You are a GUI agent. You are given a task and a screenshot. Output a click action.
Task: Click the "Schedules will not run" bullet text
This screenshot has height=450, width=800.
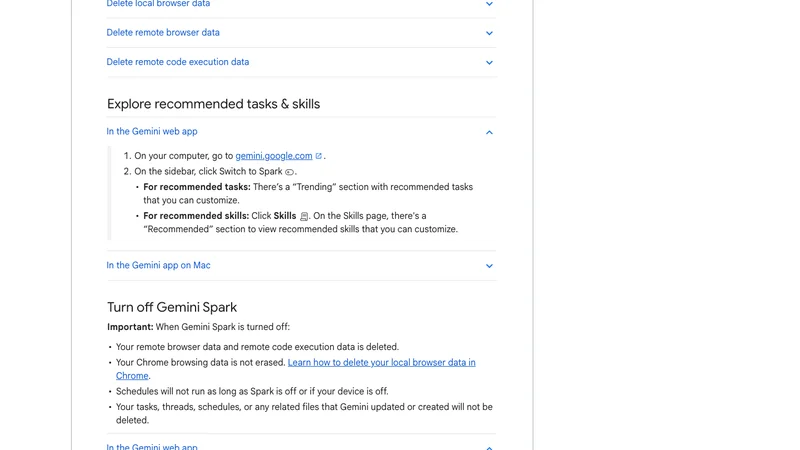(252, 391)
